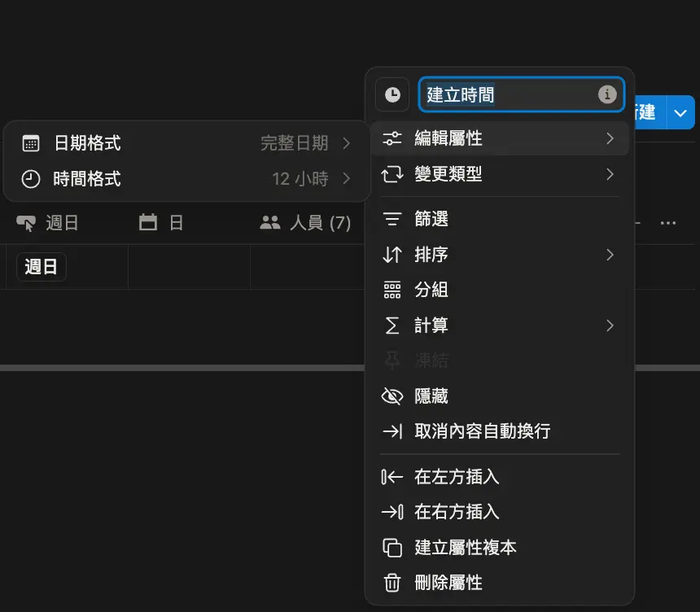
Task: Click the trash icon for 刪除屬性
Action: 392,584
